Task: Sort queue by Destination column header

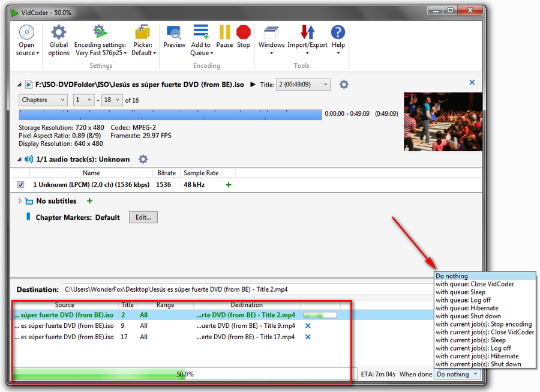Action: coord(247,305)
